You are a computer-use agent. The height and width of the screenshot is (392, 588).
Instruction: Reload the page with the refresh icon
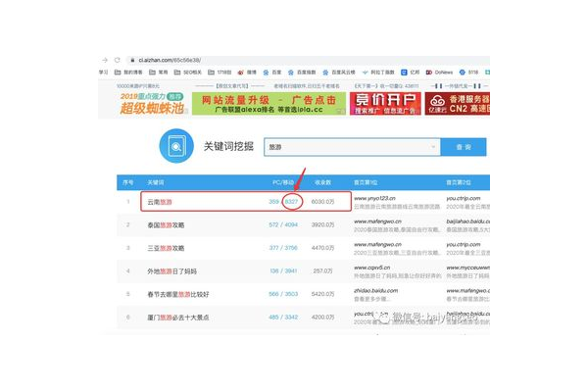click(x=116, y=59)
